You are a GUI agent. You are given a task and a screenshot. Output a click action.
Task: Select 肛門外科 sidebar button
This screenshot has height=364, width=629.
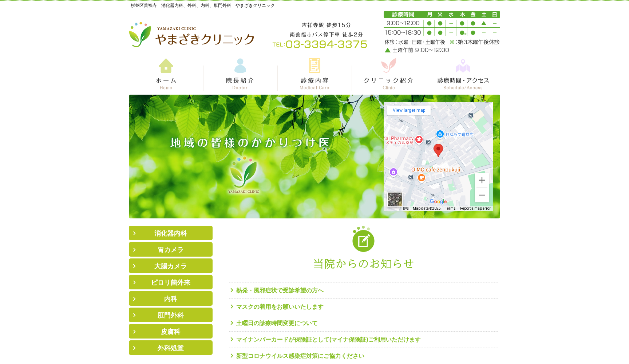[170, 315]
